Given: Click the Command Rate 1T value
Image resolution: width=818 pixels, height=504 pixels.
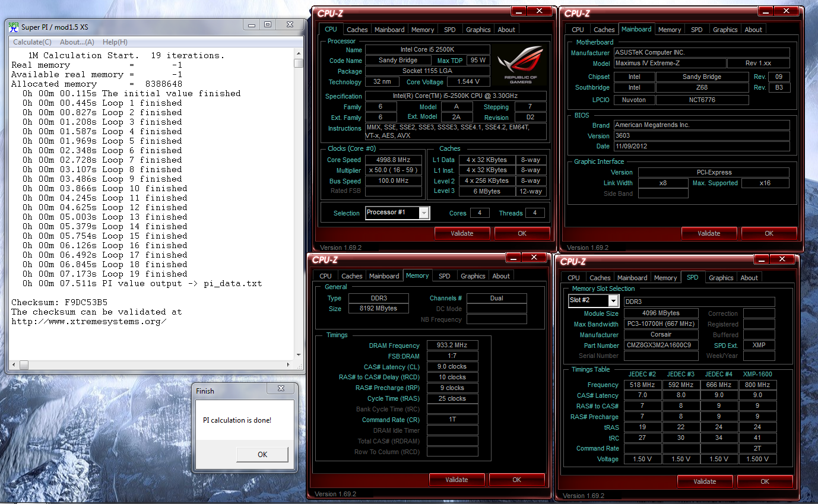Looking at the screenshot, I should tap(452, 420).
